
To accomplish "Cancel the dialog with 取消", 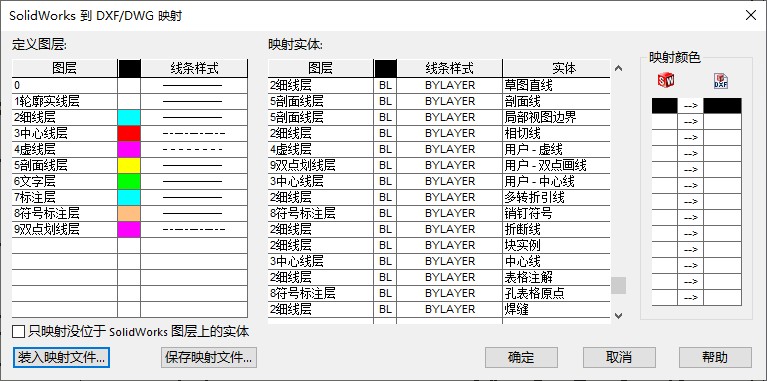I will [x=619, y=358].
